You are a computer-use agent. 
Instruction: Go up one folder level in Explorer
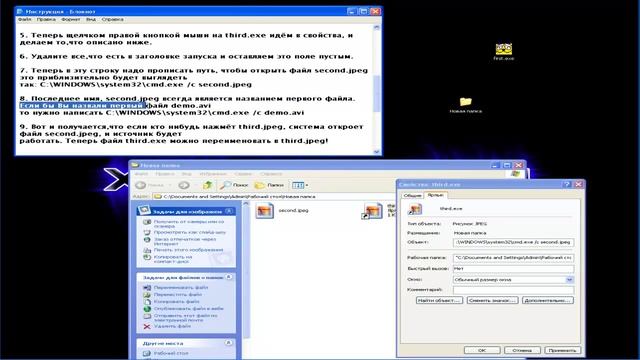208,185
